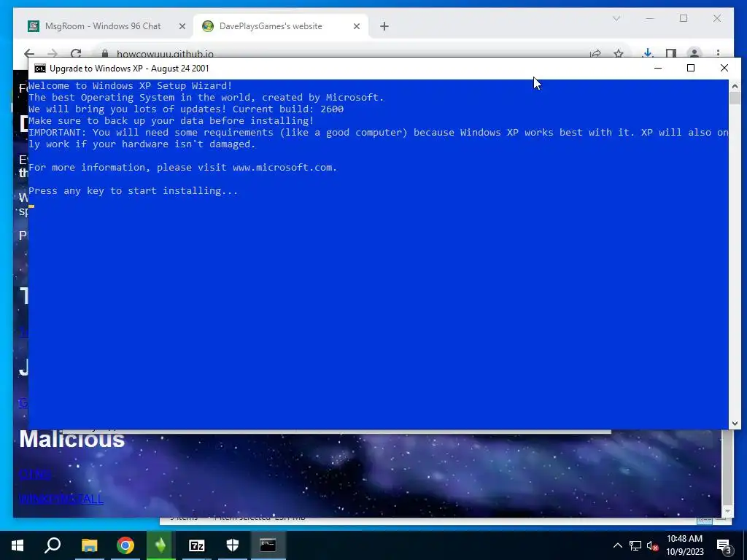Maximize the Upgrade to Windows XP console
The image size is (747, 560).
[691, 68]
